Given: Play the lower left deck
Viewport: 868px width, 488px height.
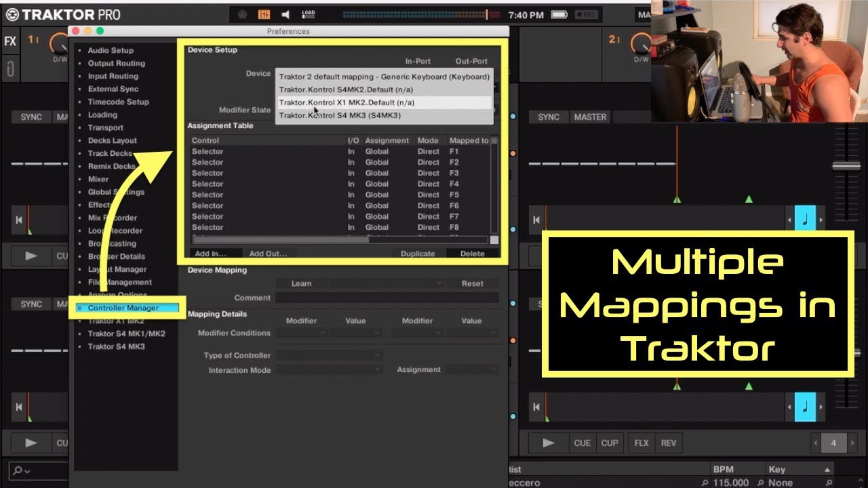Looking at the screenshot, I should [x=31, y=443].
